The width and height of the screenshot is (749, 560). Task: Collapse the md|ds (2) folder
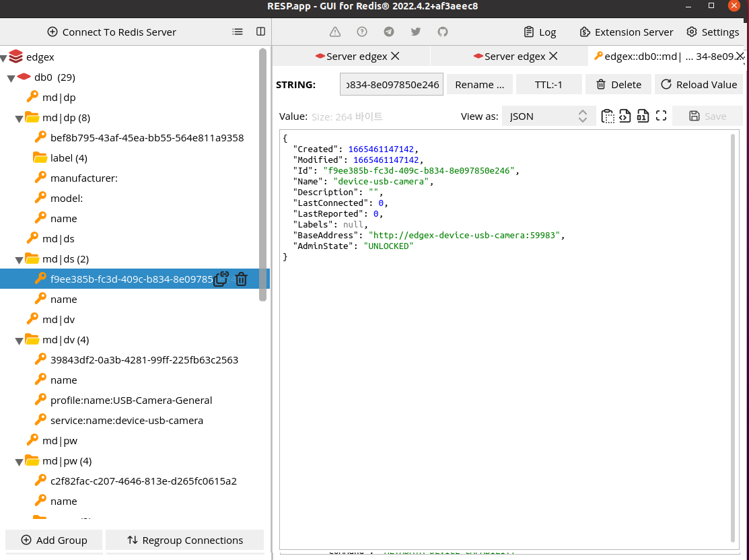(x=20, y=258)
